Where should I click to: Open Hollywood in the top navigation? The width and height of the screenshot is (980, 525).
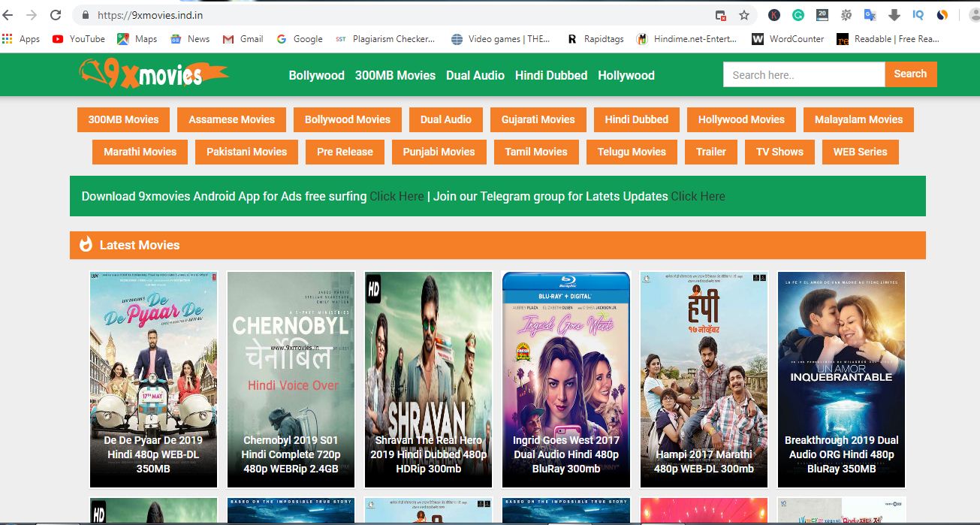pyautogui.click(x=626, y=75)
